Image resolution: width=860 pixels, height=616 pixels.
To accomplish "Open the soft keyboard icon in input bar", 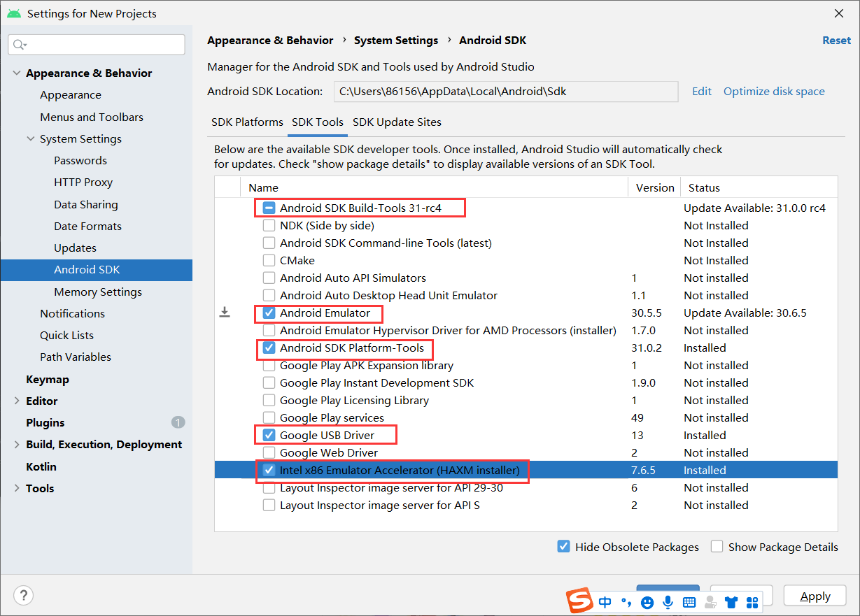I will click(689, 602).
